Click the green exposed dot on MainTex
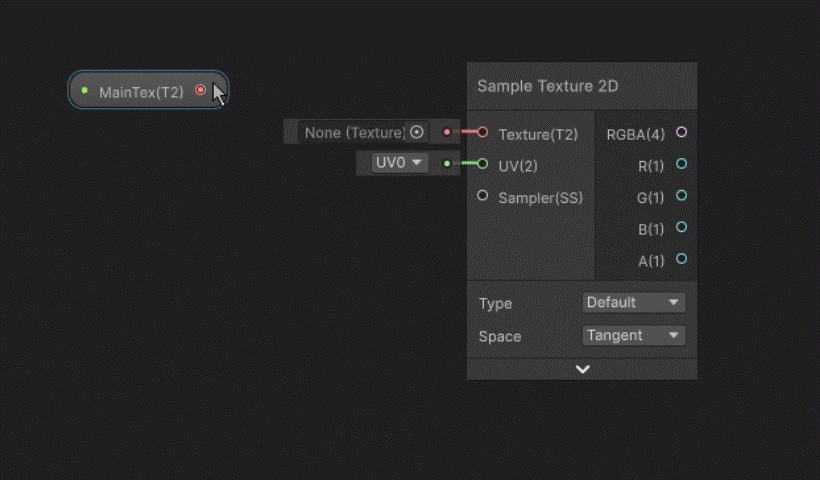 85,91
